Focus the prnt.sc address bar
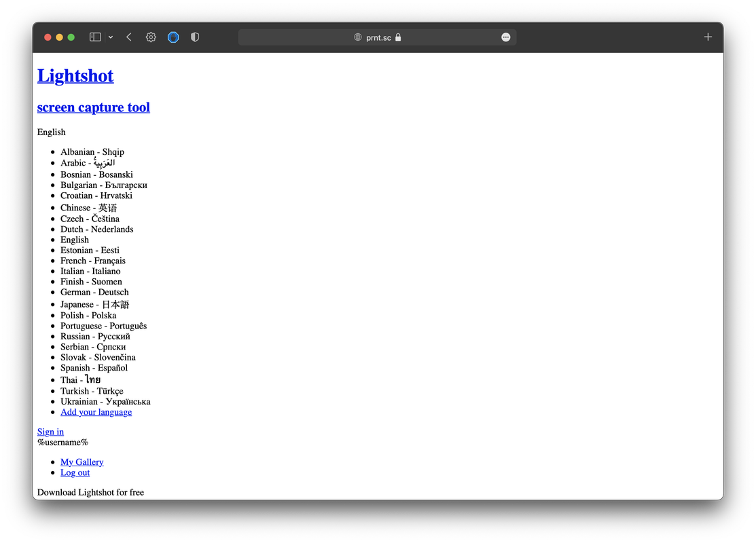Screen dimensions: 756x543 [377, 37]
